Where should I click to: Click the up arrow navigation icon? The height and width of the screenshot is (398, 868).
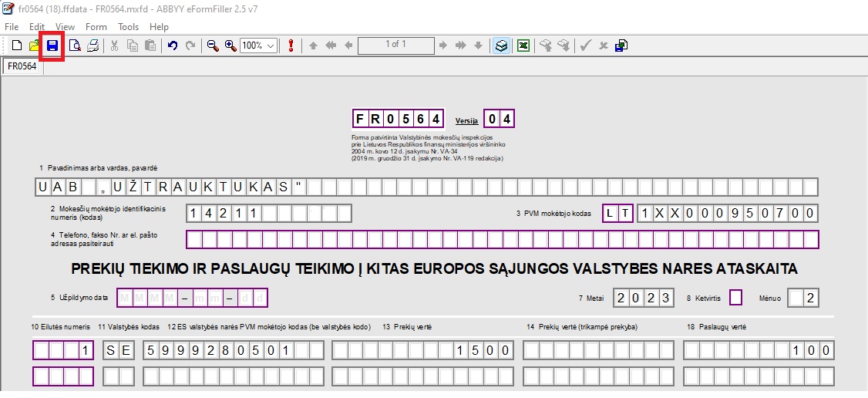313,46
